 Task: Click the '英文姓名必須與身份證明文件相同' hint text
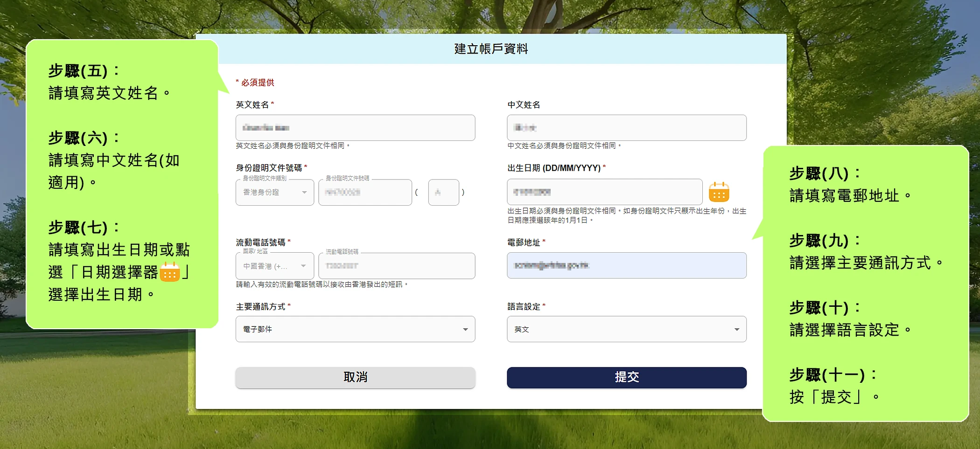[293, 146]
